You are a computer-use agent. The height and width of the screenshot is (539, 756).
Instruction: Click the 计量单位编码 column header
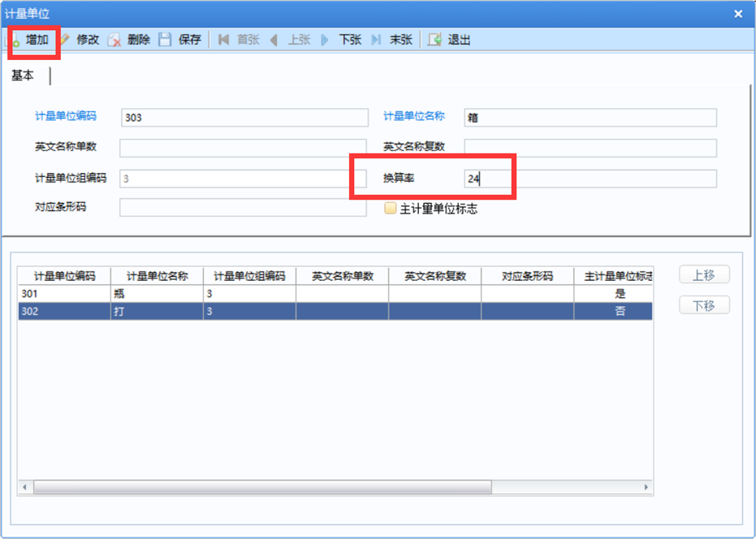coord(65,276)
